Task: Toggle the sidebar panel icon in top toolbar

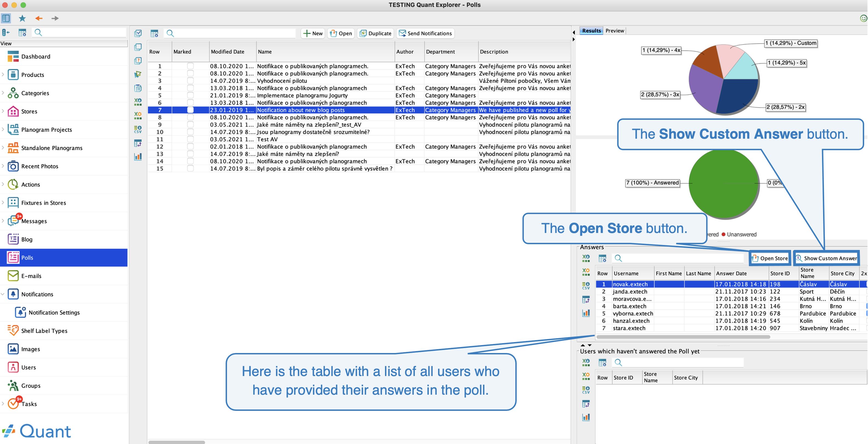Action: 6,18
